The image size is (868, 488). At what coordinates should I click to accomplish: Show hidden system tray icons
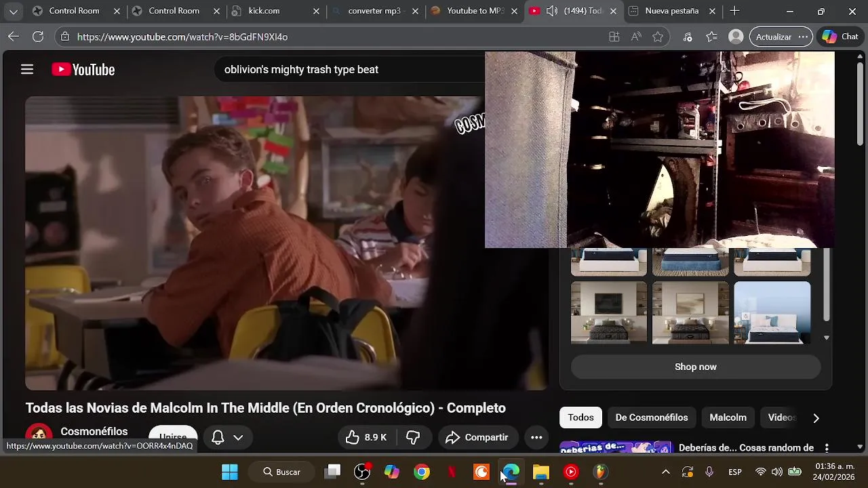666,472
